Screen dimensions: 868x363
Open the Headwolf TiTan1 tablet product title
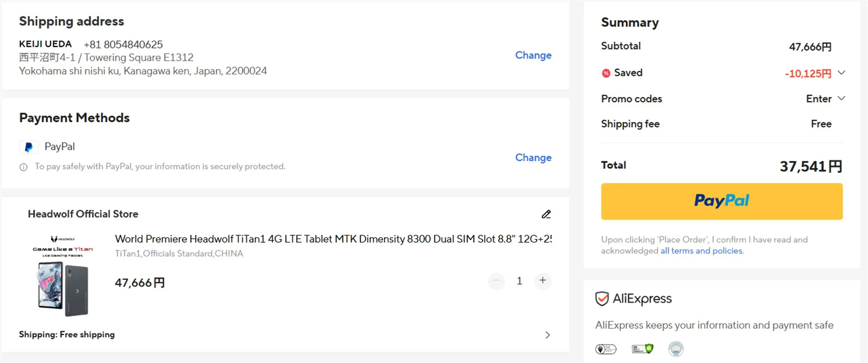coord(333,239)
